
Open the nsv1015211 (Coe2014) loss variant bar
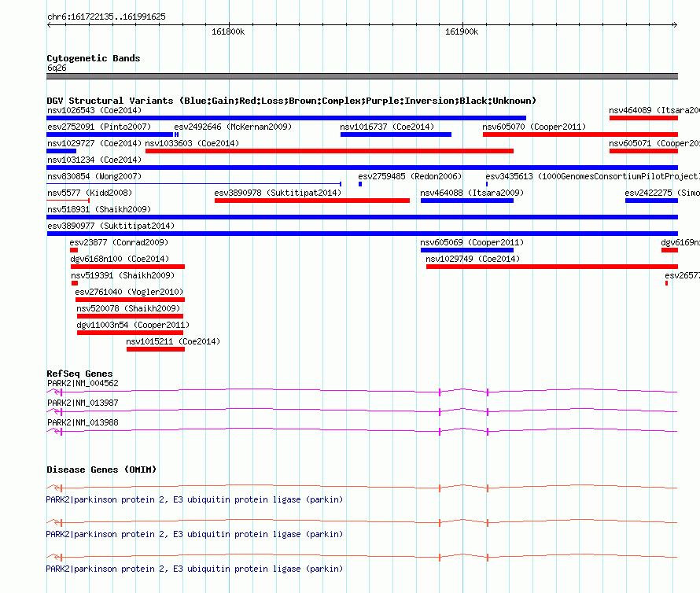[156, 350]
